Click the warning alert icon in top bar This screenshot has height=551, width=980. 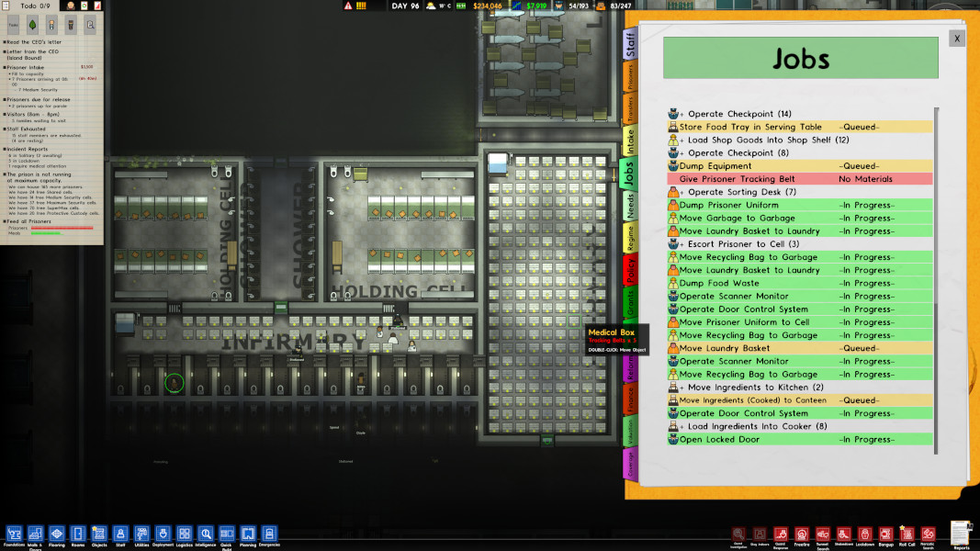coord(348,6)
